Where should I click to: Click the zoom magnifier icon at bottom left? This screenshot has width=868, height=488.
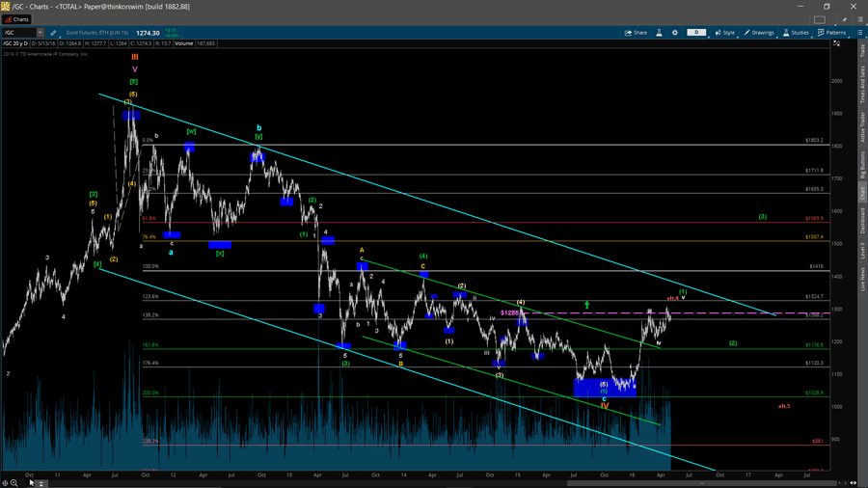click(14, 483)
